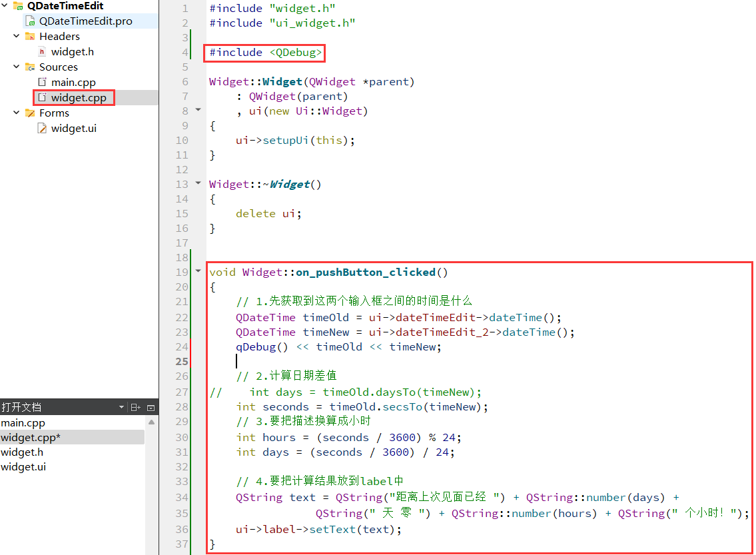Open widget.ui under Forms
The height and width of the screenshot is (555, 756).
74,129
